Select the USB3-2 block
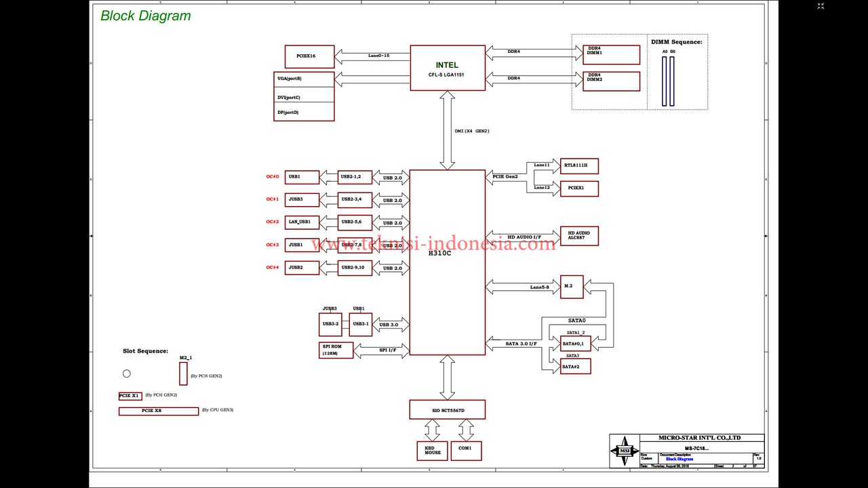The width and height of the screenshot is (868, 488). [330, 324]
